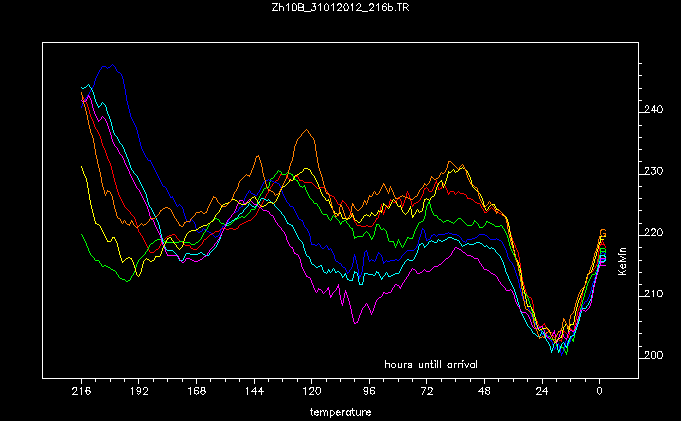
Task: Click the x-axis label 96
Action: click(369, 391)
